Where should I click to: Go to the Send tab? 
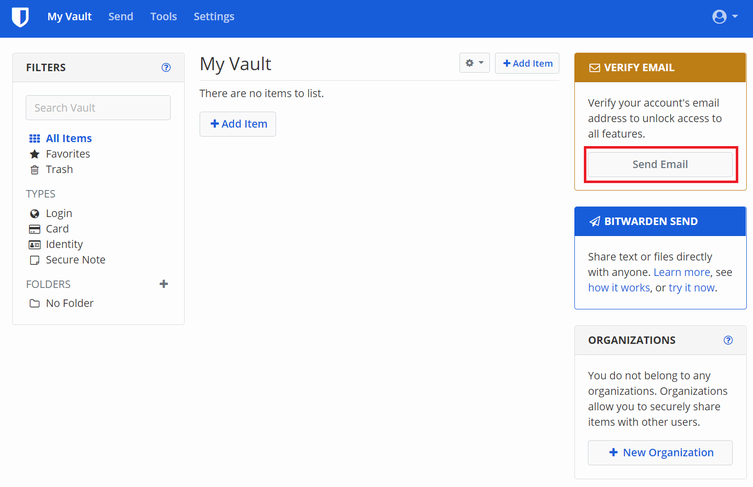point(121,16)
